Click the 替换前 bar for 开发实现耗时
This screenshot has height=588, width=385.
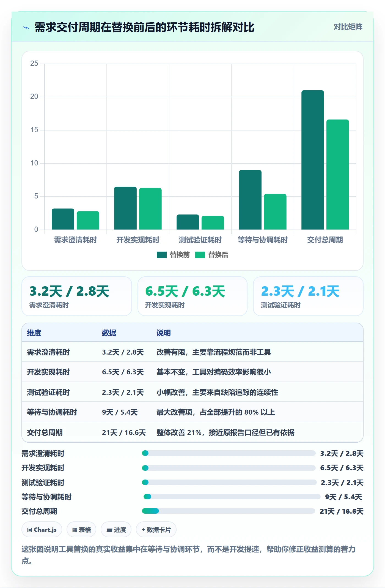(x=125, y=208)
